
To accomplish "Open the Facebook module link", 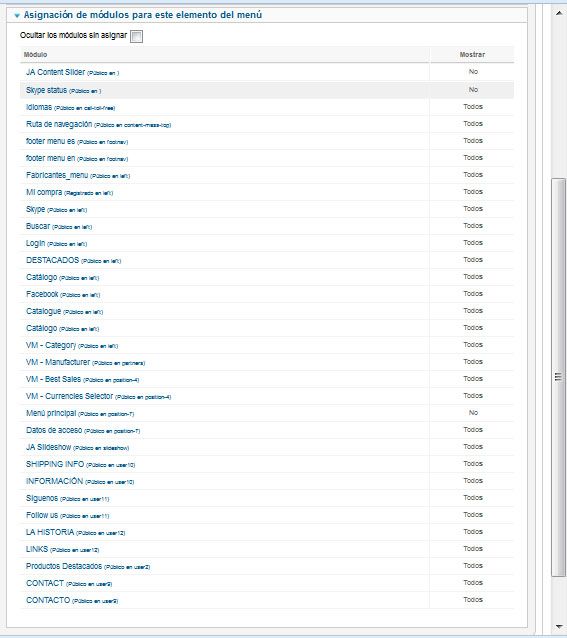I will tap(42, 294).
